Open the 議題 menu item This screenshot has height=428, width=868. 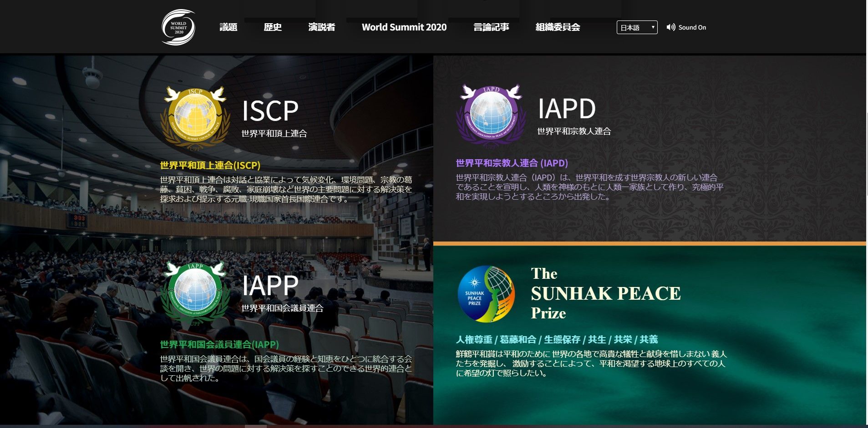pos(228,27)
